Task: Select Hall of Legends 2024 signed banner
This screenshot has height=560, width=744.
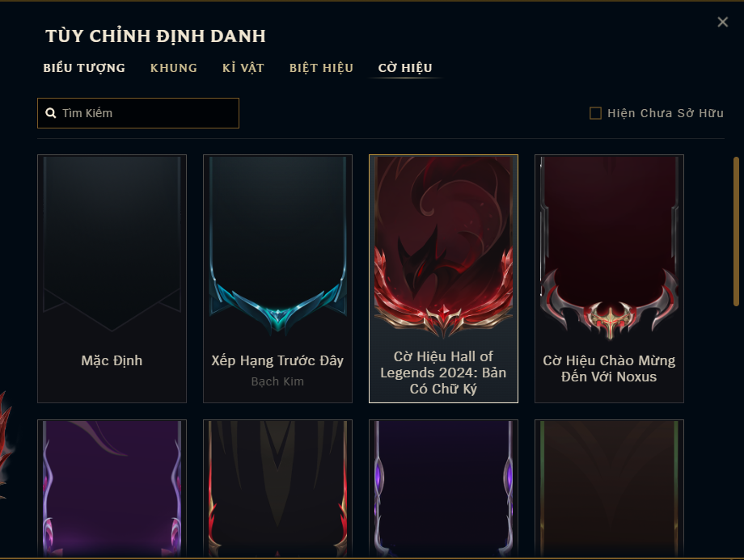Action: click(x=443, y=279)
